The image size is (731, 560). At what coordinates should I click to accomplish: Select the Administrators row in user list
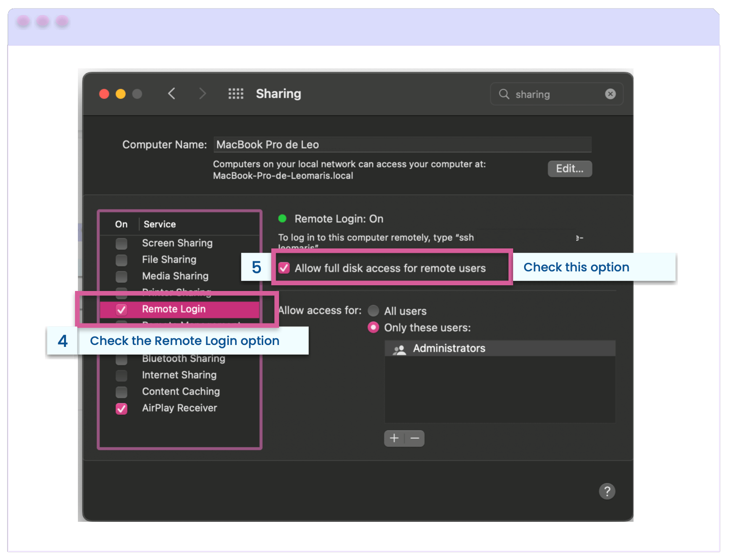pos(500,348)
